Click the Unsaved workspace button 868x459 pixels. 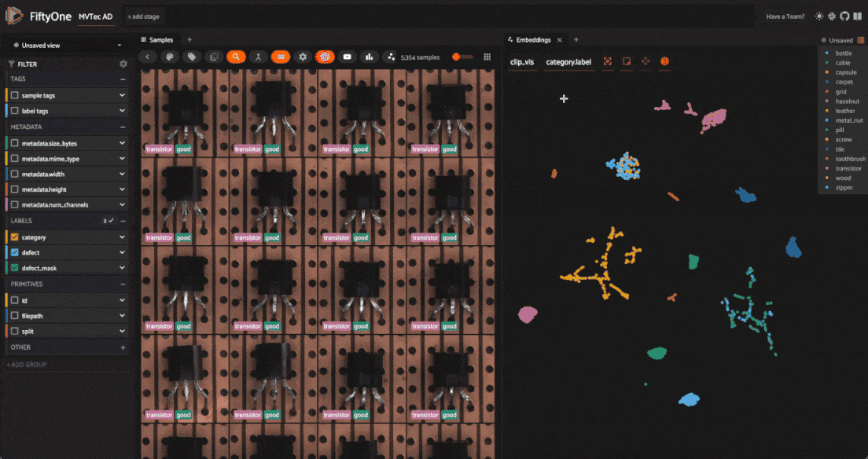(x=837, y=40)
